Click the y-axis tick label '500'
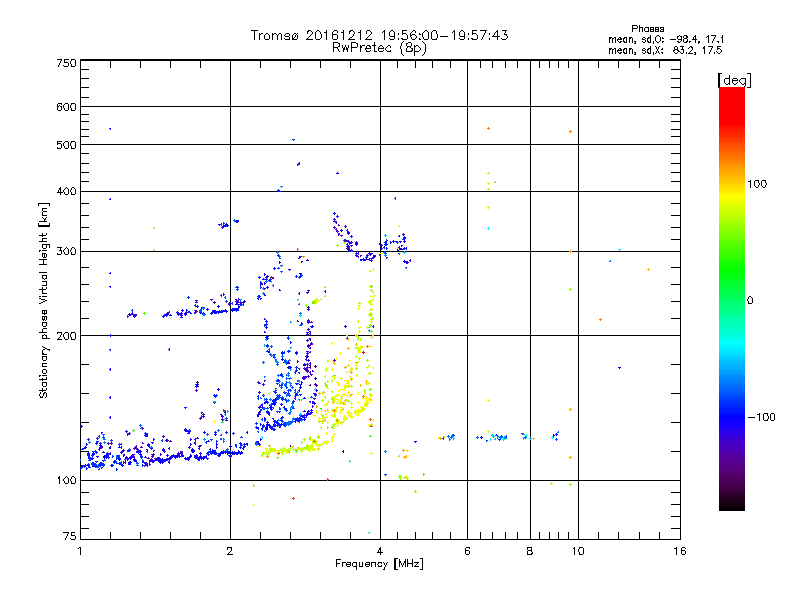This screenshot has height=600, width=800. (x=66, y=145)
